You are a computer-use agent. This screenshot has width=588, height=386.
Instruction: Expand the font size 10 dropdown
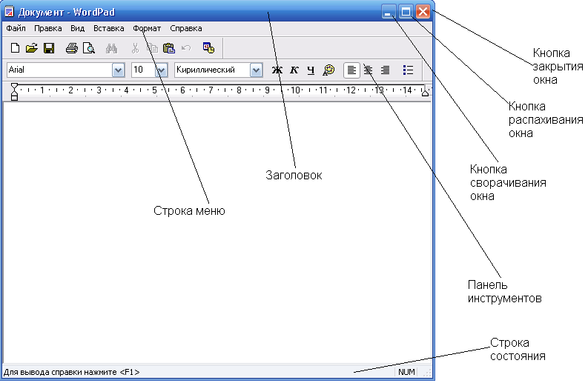pyautogui.click(x=161, y=70)
